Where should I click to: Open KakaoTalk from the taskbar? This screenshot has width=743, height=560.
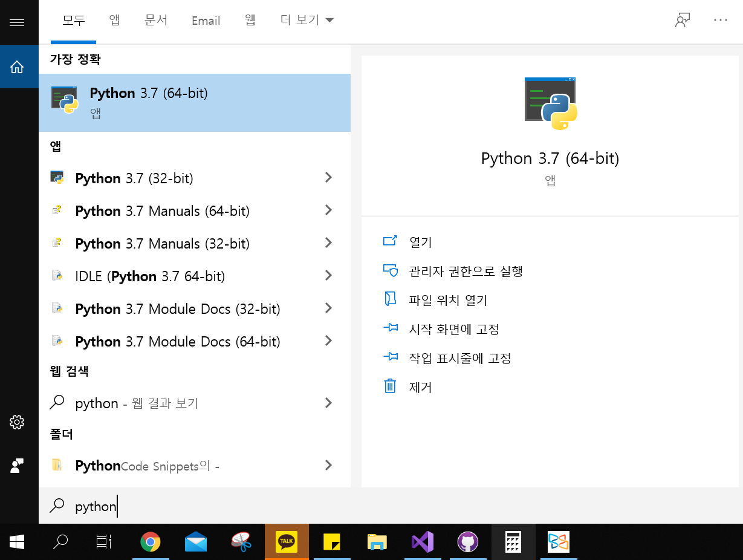point(287,542)
